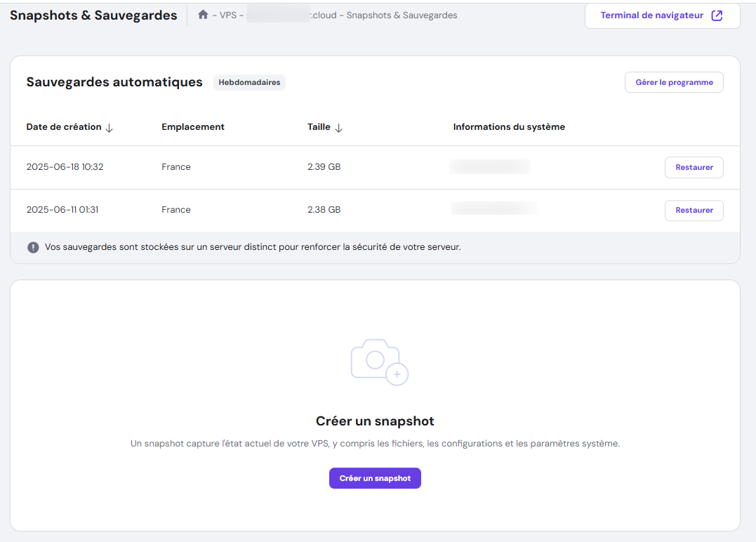Open Terminal de navigateur
Image resolution: width=756 pixels, height=542 pixels.
[x=654, y=15]
